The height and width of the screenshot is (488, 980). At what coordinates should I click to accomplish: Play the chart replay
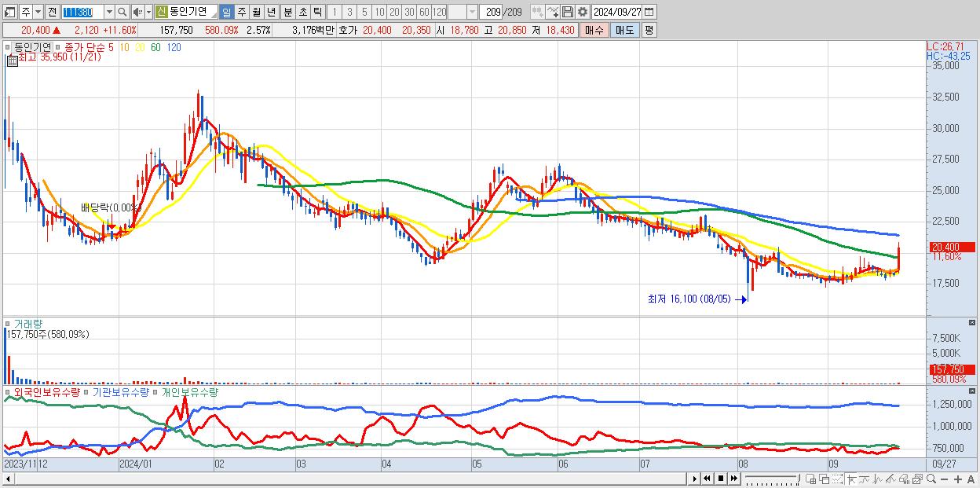[x=695, y=479]
